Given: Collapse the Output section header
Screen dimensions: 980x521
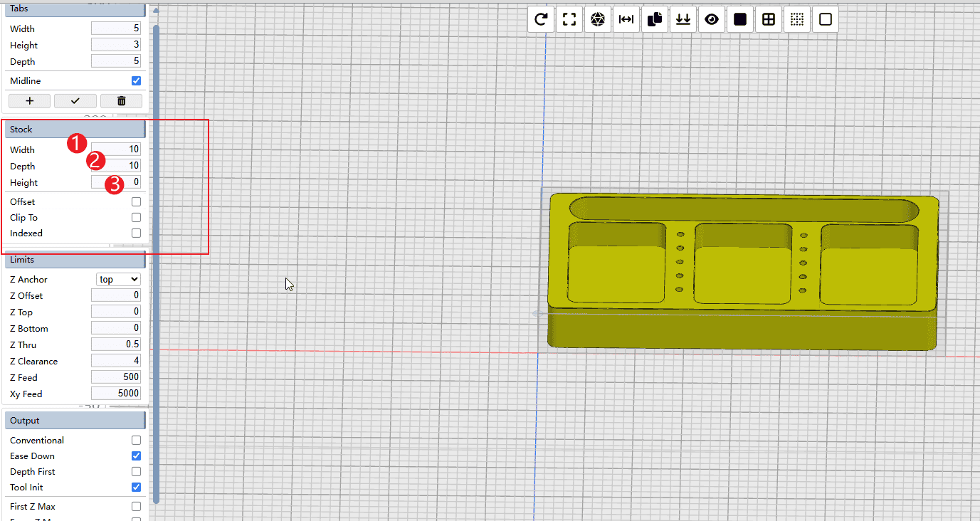Looking at the screenshot, I should click(x=75, y=421).
